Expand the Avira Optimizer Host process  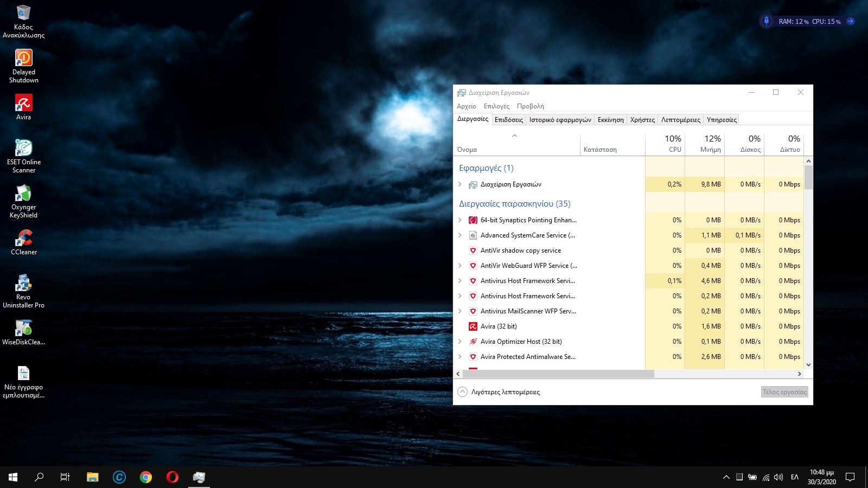[460, 342]
